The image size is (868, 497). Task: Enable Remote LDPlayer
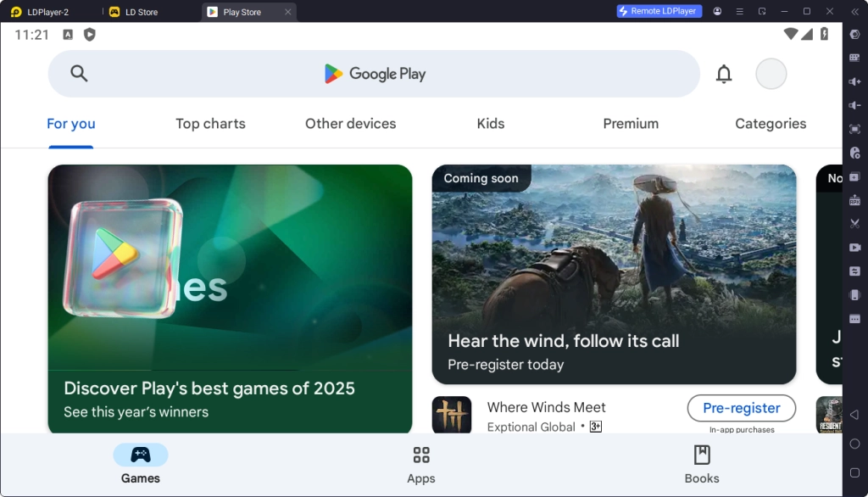(659, 11)
